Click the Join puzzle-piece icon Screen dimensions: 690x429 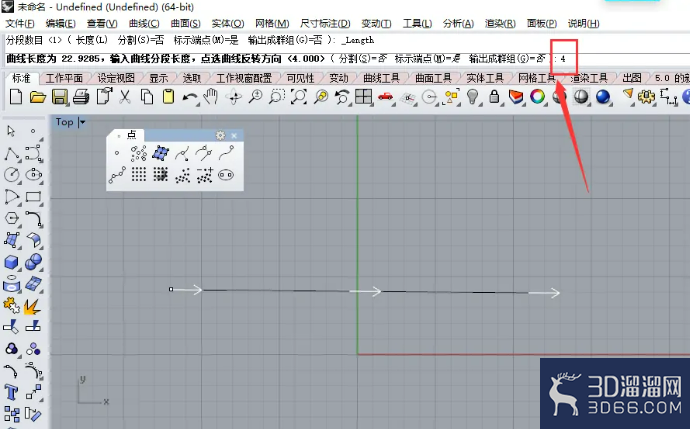click(11, 305)
